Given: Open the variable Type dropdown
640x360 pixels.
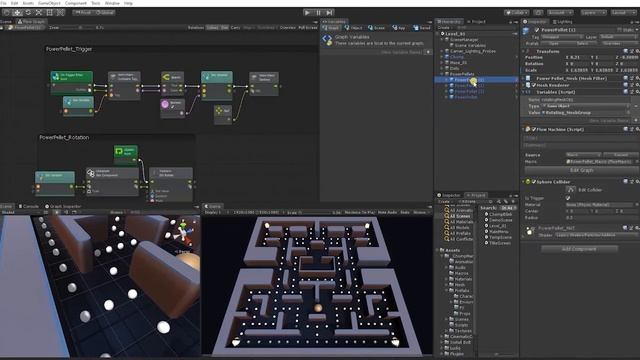Looking at the screenshot, I should pos(586,106).
